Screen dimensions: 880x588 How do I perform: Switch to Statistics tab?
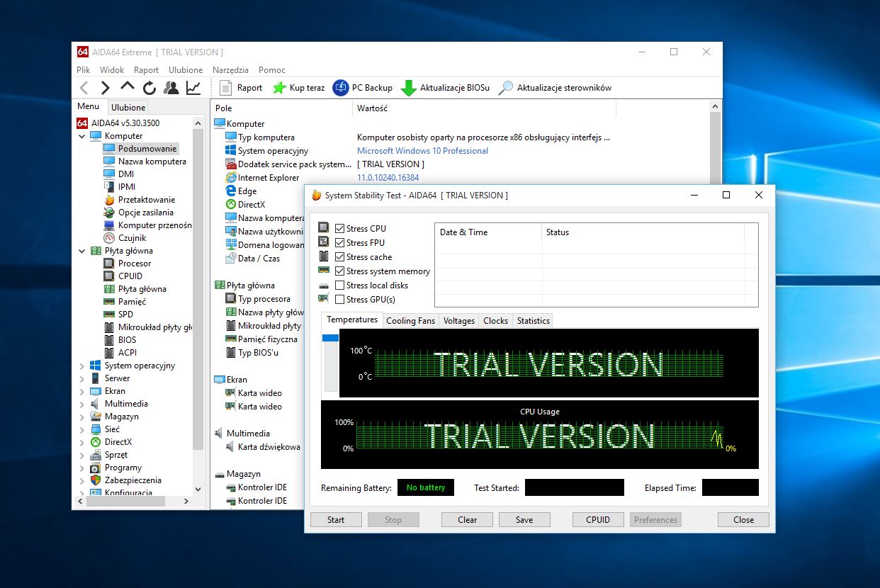pyautogui.click(x=534, y=321)
